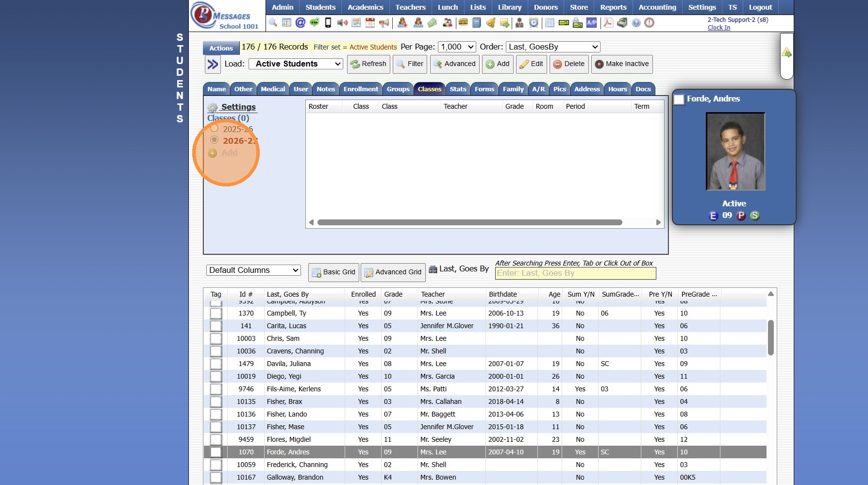Click the Last, Goes By search field
This screenshot has height=485, width=868.
click(575, 273)
